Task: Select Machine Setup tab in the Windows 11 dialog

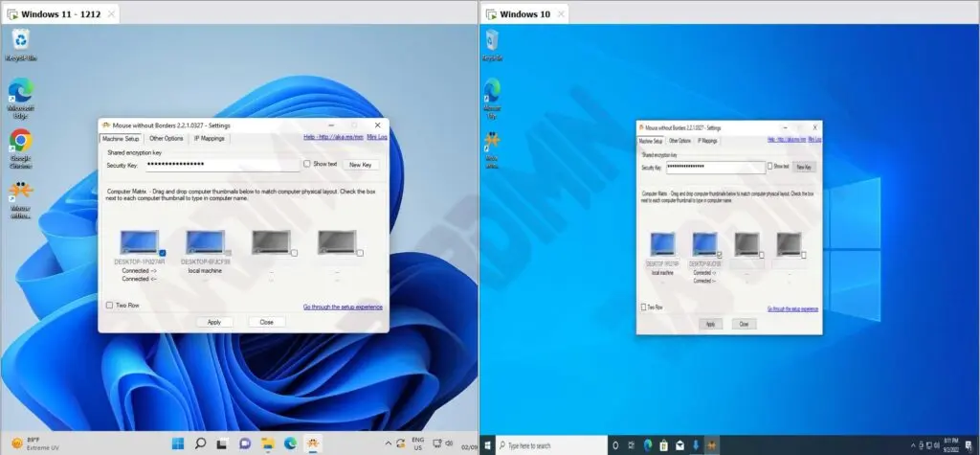Action: [x=122, y=138]
